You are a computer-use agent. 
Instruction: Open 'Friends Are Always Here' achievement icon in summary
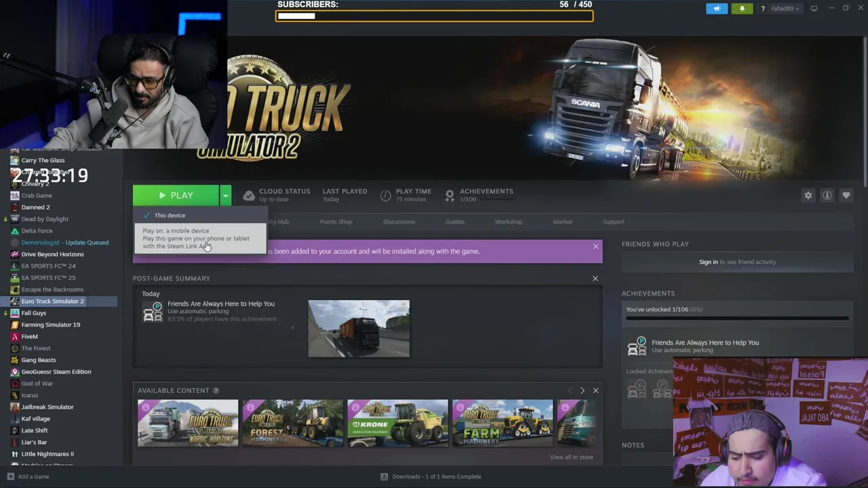[x=153, y=312]
